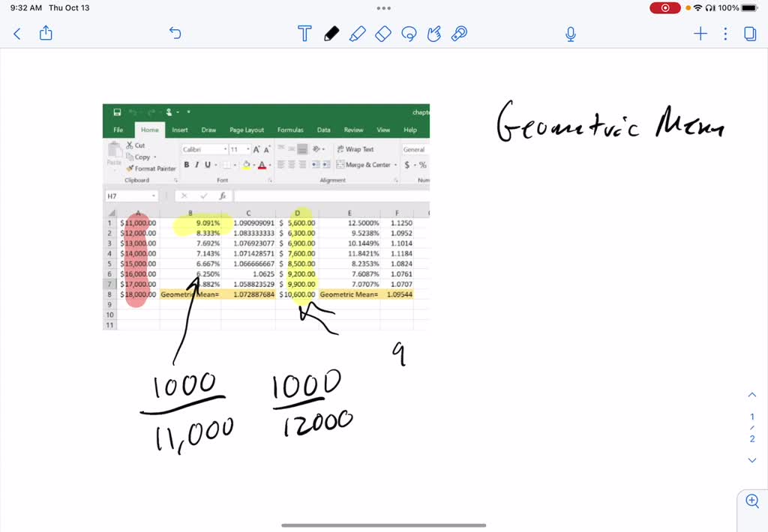Undo the last stroke
This screenshot has height=532, width=768.
175,34
